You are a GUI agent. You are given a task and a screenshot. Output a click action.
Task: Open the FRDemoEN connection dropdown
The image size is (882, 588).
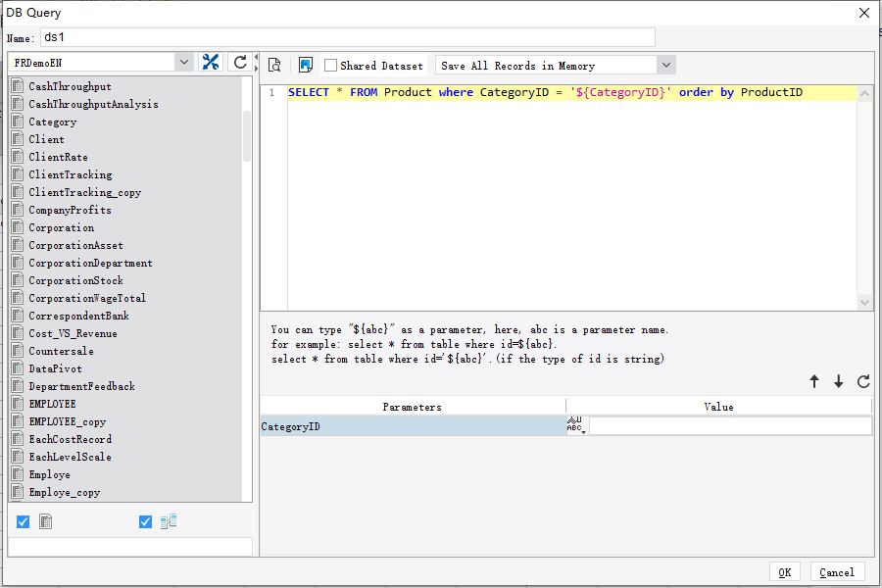tap(184, 61)
